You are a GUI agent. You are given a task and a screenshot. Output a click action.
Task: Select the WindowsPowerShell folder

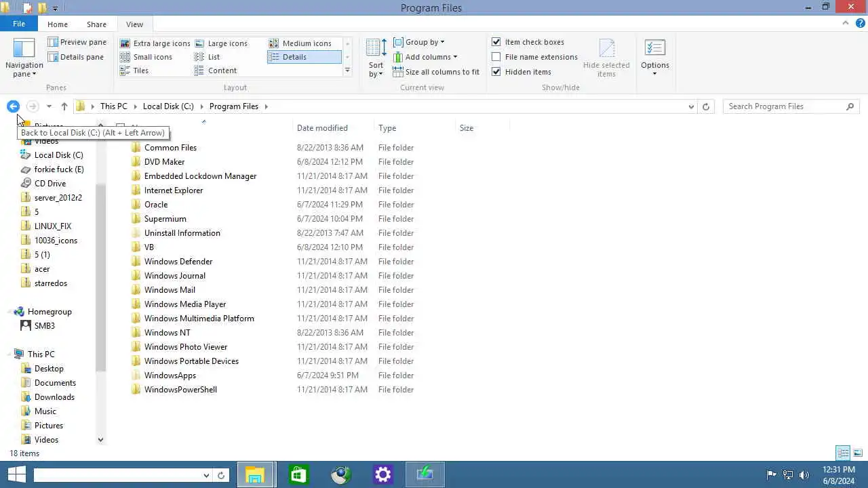pyautogui.click(x=180, y=390)
